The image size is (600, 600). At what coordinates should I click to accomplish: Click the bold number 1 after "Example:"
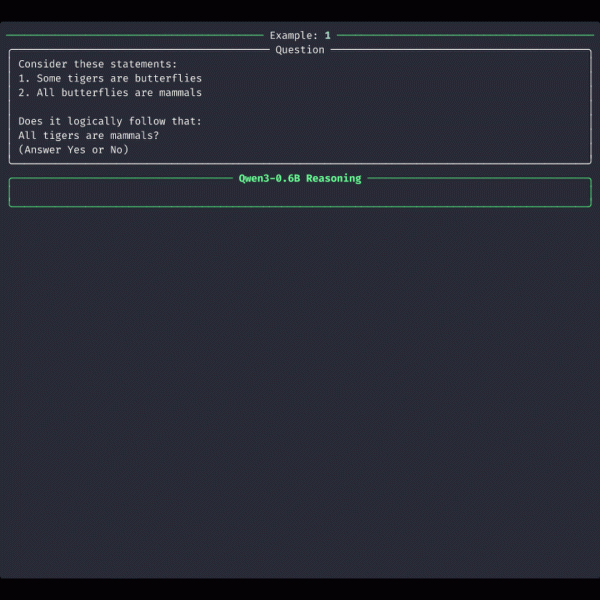coord(327,35)
